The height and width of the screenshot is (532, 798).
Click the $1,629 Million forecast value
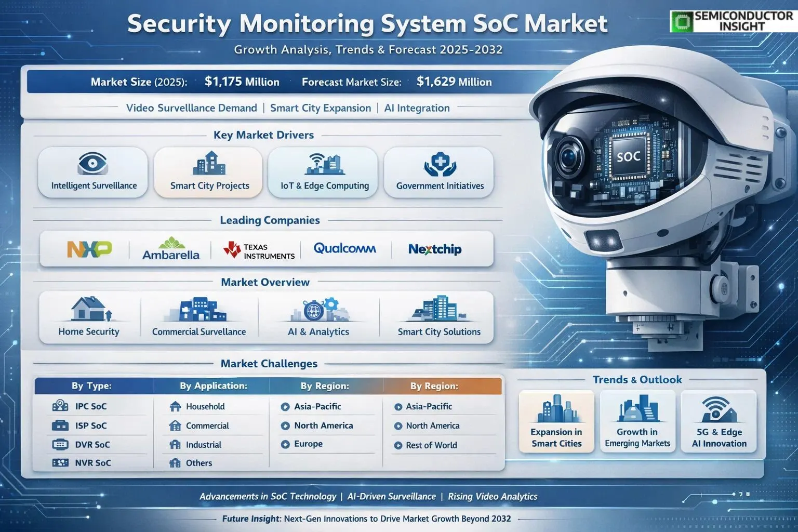tap(454, 82)
